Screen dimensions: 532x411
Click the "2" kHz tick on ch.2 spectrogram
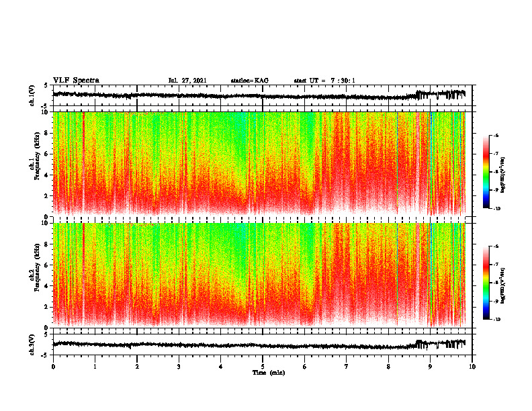pos(47,307)
